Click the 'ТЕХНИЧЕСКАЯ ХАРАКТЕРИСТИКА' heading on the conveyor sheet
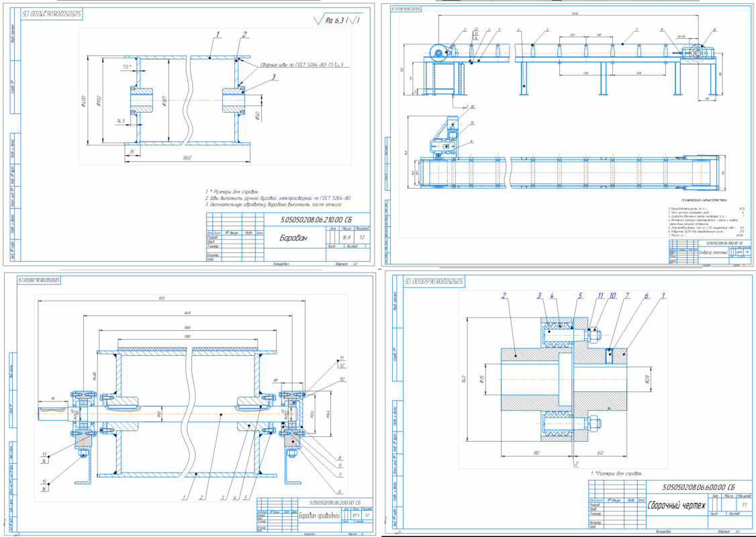 (x=703, y=200)
